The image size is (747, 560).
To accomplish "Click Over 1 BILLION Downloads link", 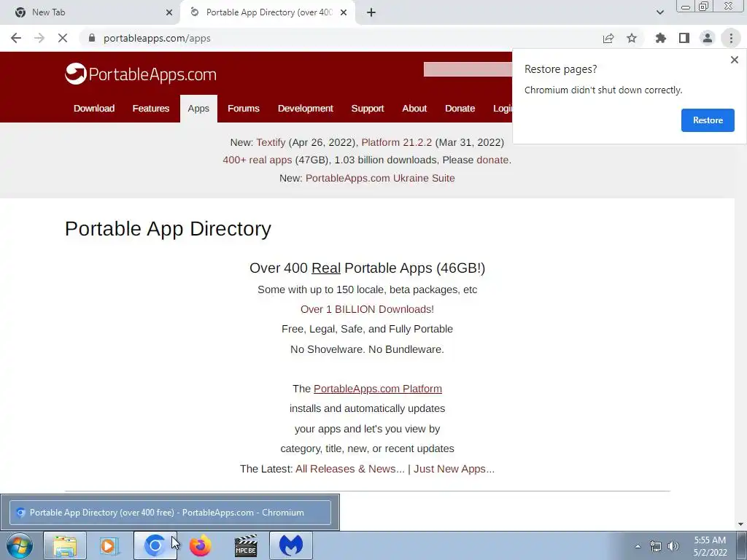I will point(368,309).
